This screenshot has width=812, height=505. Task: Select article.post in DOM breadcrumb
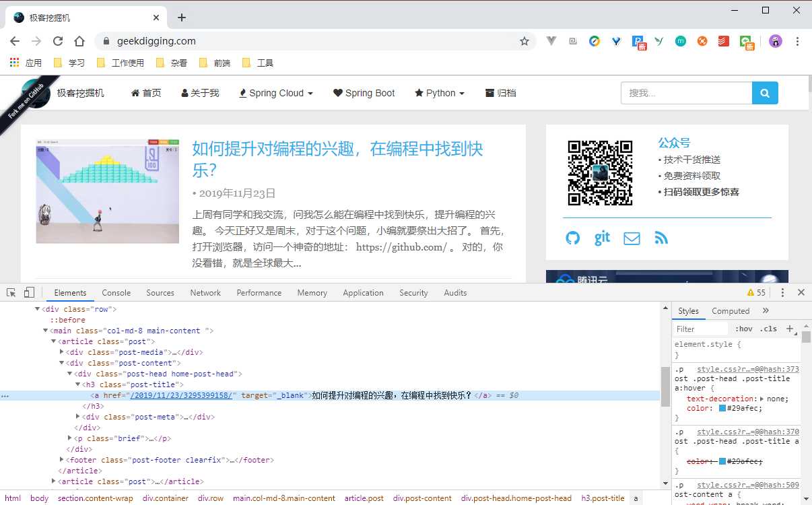click(x=364, y=498)
